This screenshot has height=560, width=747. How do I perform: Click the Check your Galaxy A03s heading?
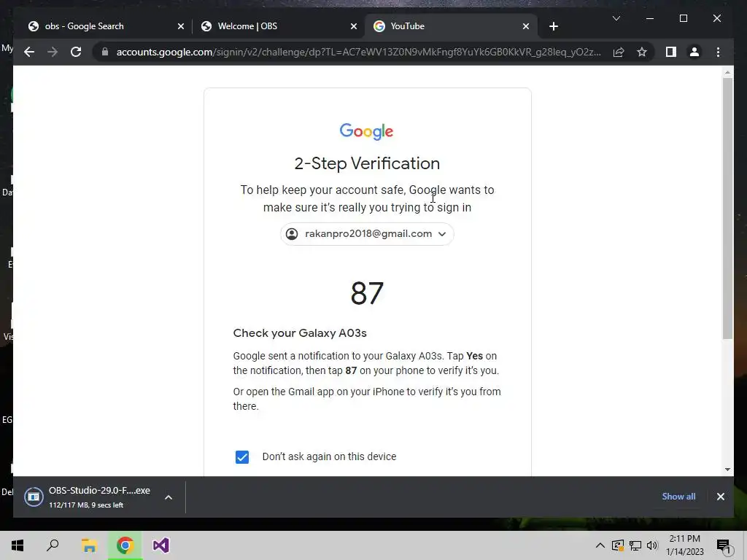pyautogui.click(x=300, y=332)
